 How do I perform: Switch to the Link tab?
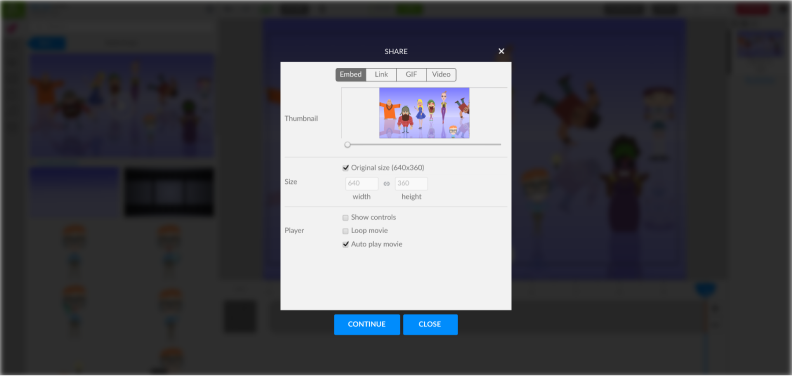381,75
